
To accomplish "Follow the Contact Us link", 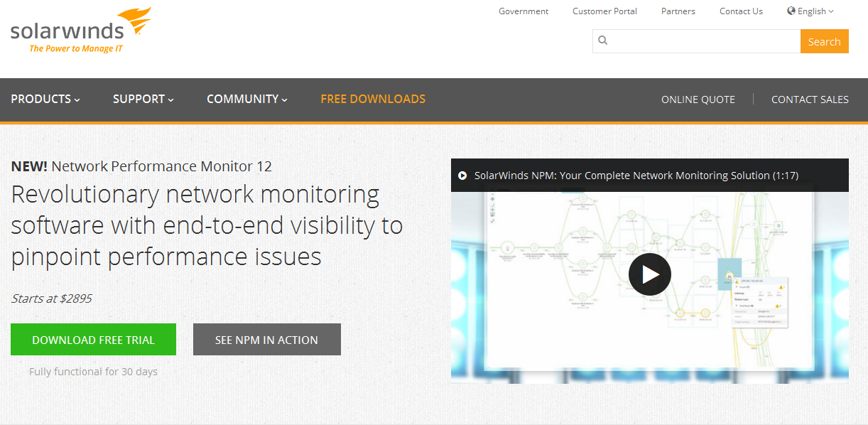I will click(x=741, y=11).
